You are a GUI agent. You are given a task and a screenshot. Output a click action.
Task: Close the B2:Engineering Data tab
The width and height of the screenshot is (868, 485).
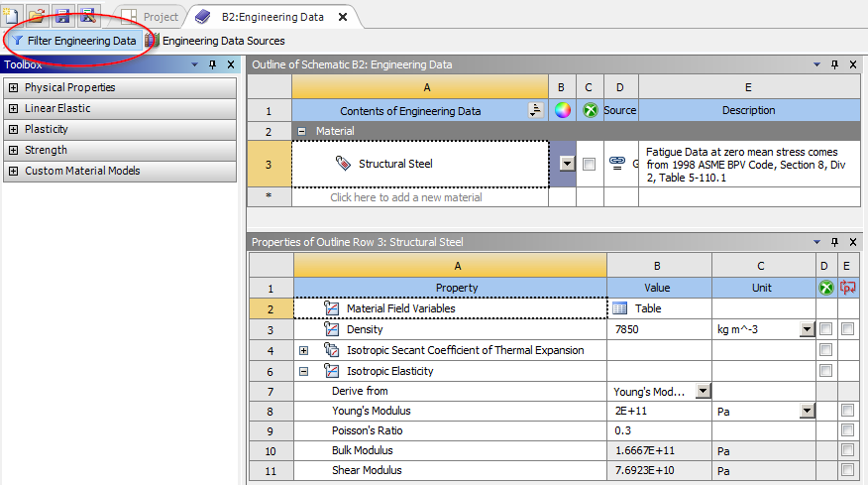tap(343, 17)
